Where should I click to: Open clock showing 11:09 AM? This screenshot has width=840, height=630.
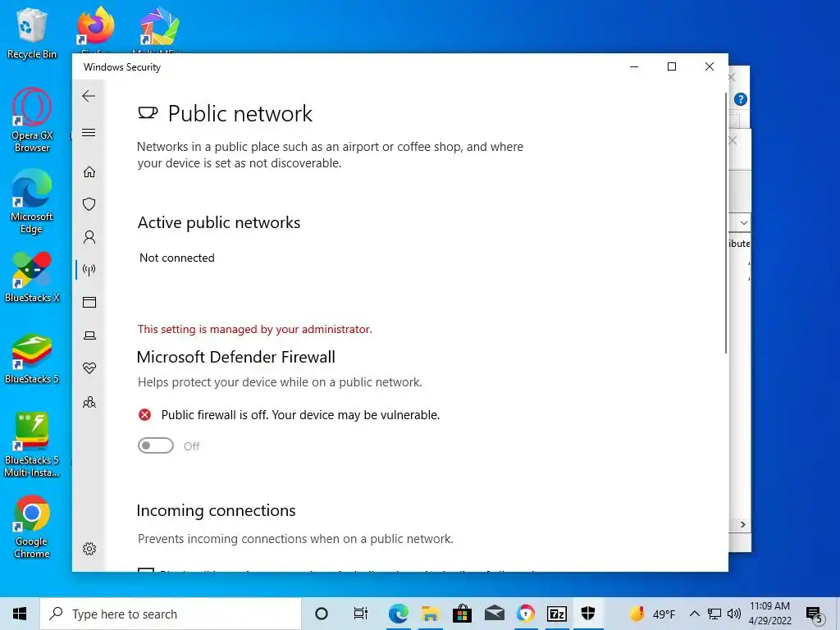coord(769,614)
